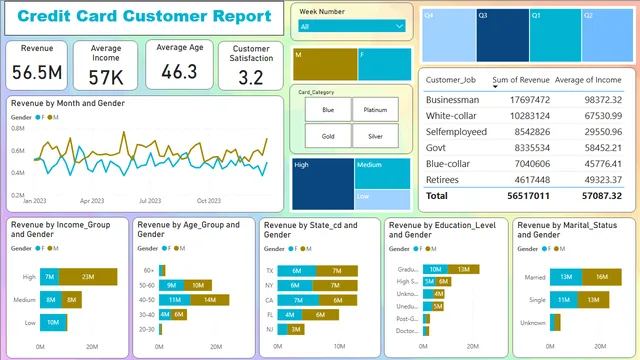640x360 pixels.
Task: Select the Blue-collar row in job table
Action: 524,164
